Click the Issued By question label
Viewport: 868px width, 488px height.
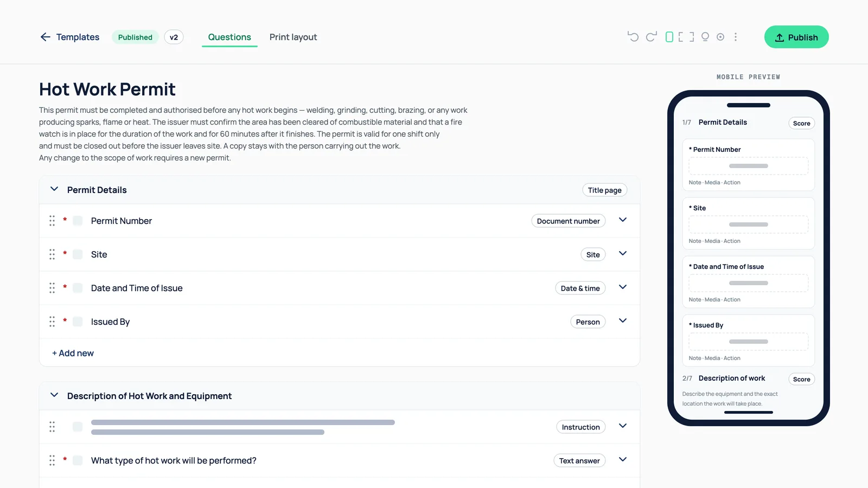click(110, 322)
